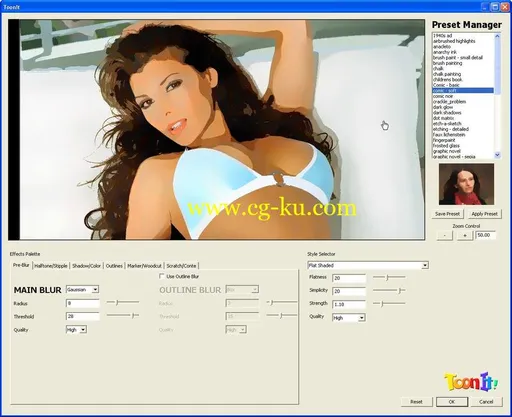Image resolution: width=512 pixels, height=417 pixels.
Task: Select the 'graphic novel - sepia' preset
Action: [x=454, y=156]
